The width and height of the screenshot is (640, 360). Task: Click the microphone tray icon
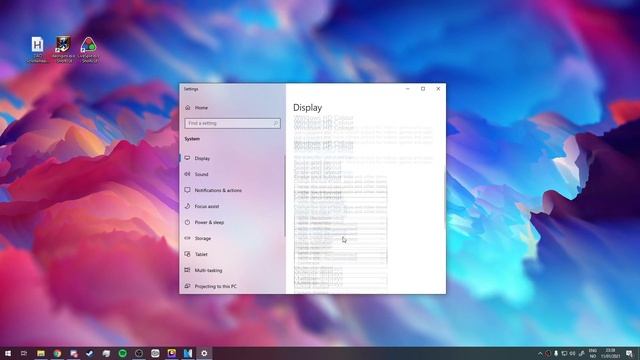tap(556, 353)
